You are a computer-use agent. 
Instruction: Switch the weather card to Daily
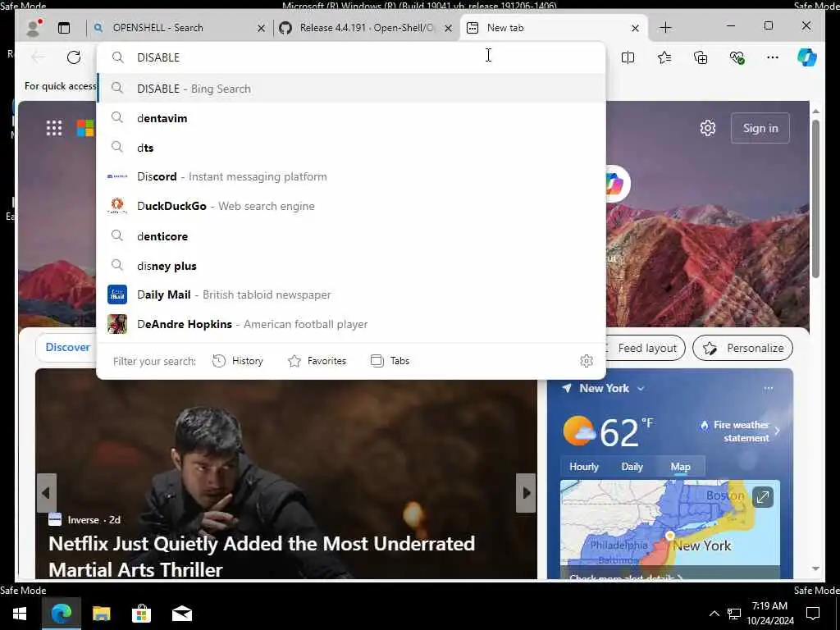click(x=632, y=467)
